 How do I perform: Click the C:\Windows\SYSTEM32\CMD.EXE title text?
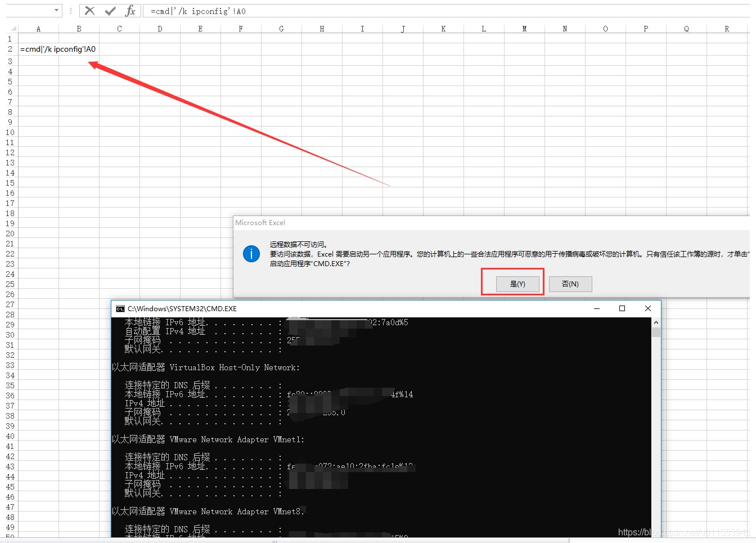[x=182, y=308]
